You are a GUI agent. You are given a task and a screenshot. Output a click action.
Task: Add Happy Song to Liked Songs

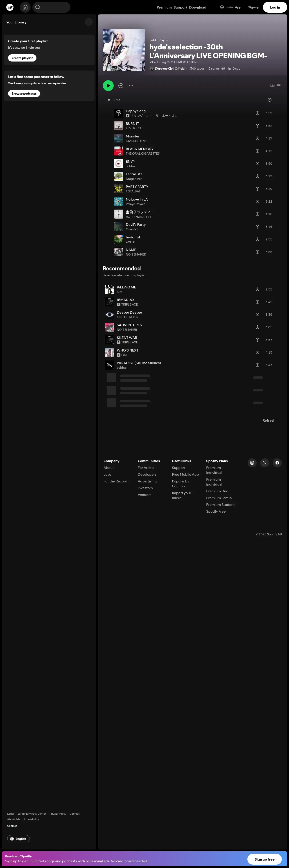coord(257,113)
